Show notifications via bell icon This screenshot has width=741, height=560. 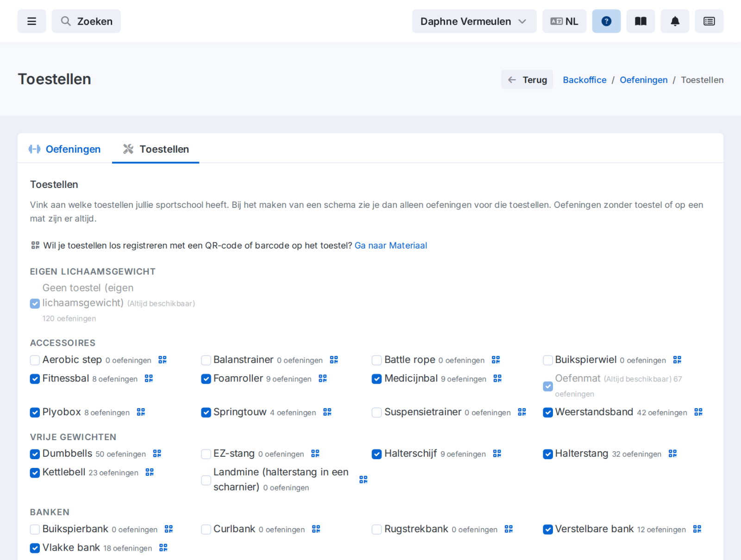pyautogui.click(x=675, y=21)
